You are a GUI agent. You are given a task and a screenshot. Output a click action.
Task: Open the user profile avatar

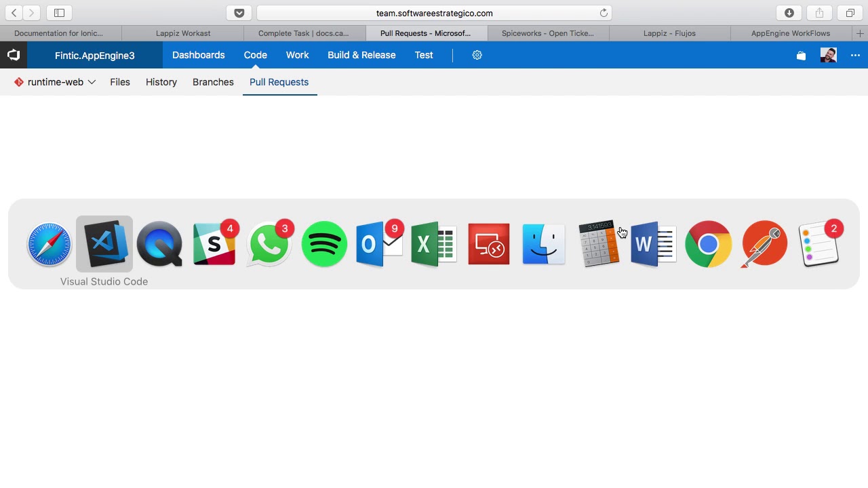(828, 55)
